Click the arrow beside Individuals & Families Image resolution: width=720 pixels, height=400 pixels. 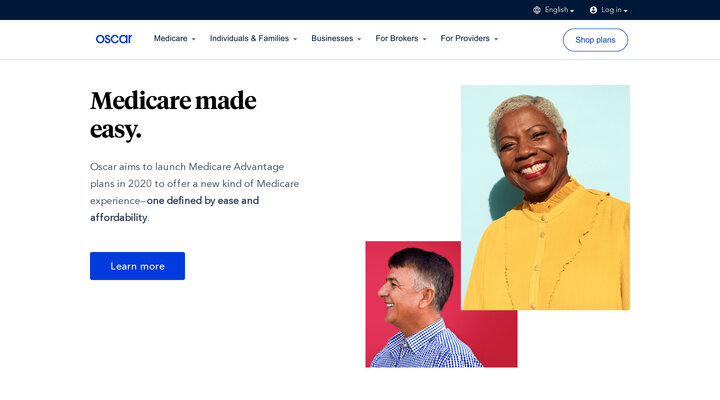[295, 39]
